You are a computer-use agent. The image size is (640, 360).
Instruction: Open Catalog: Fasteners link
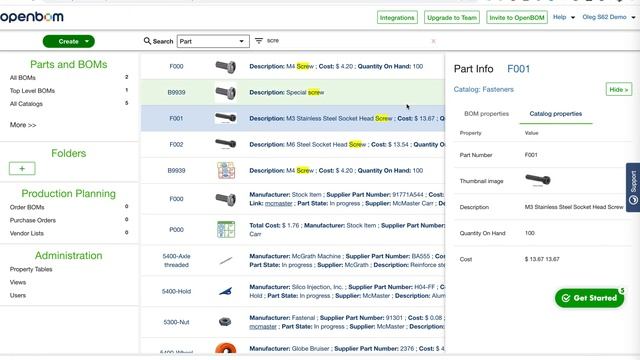coord(484,89)
